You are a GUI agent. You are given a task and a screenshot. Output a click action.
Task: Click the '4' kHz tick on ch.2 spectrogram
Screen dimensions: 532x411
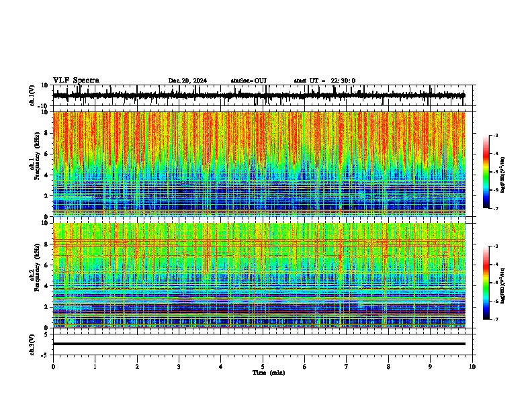[x=46, y=286]
